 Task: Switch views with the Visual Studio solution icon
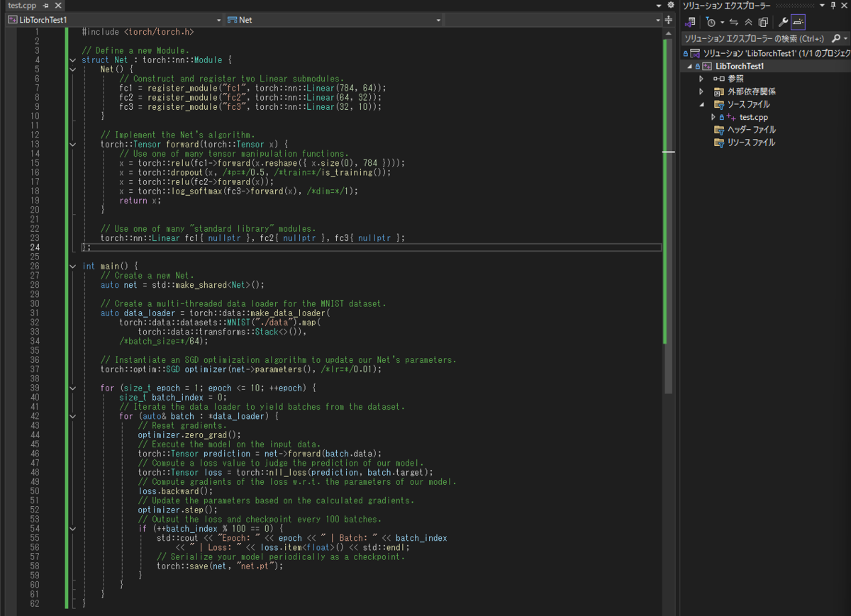[690, 22]
